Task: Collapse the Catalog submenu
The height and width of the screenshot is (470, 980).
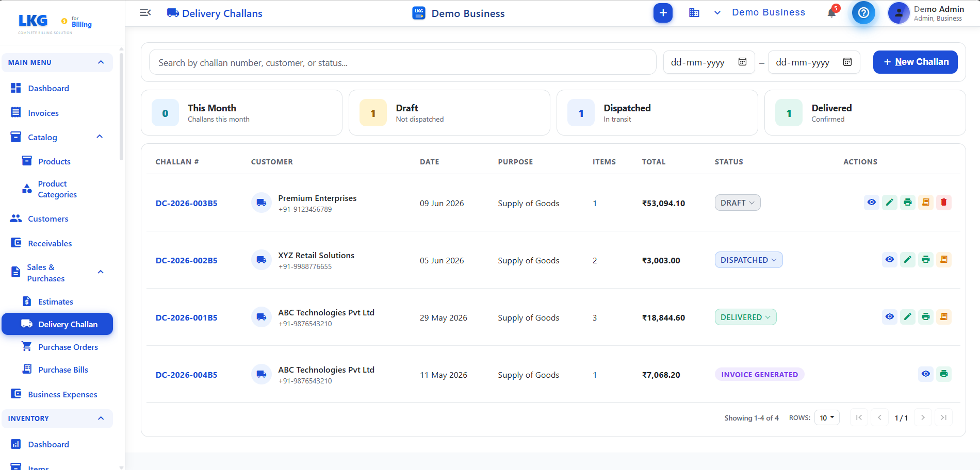Action: point(100,137)
